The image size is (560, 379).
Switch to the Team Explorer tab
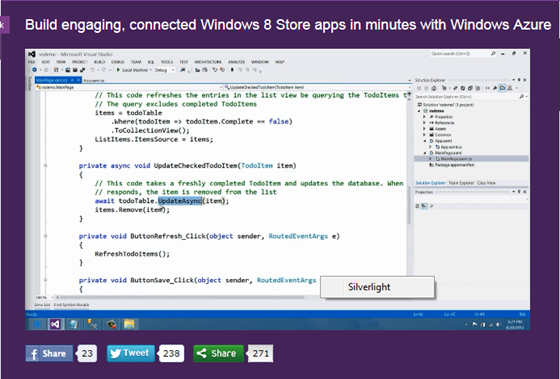pyautogui.click(x=461, y=183)
